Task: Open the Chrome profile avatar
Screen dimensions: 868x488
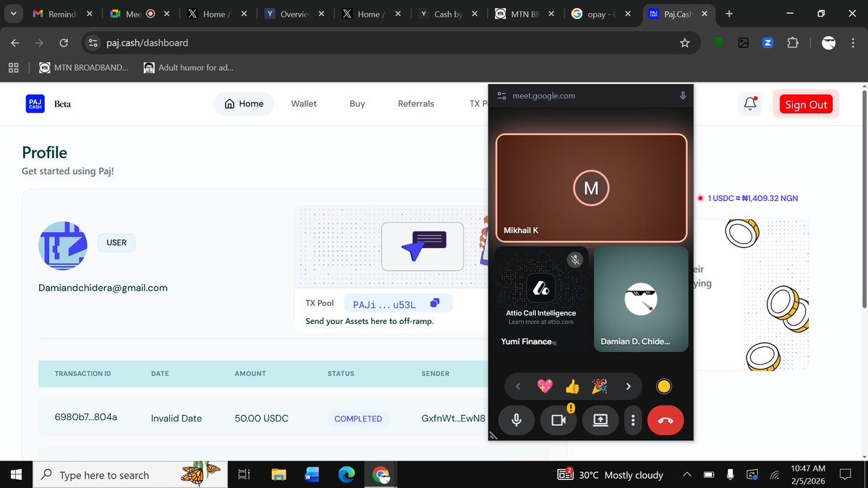Action: pos(829,43)
